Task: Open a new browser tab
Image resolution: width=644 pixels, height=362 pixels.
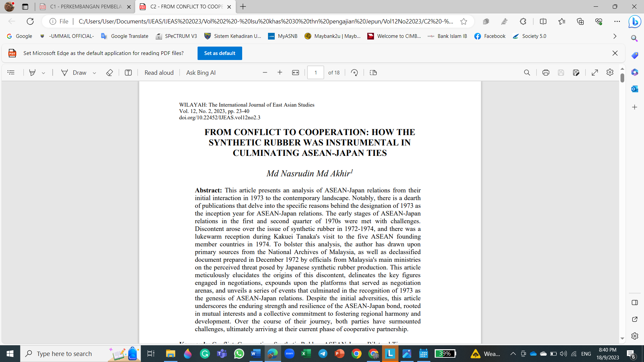Action: coord(243,7)
